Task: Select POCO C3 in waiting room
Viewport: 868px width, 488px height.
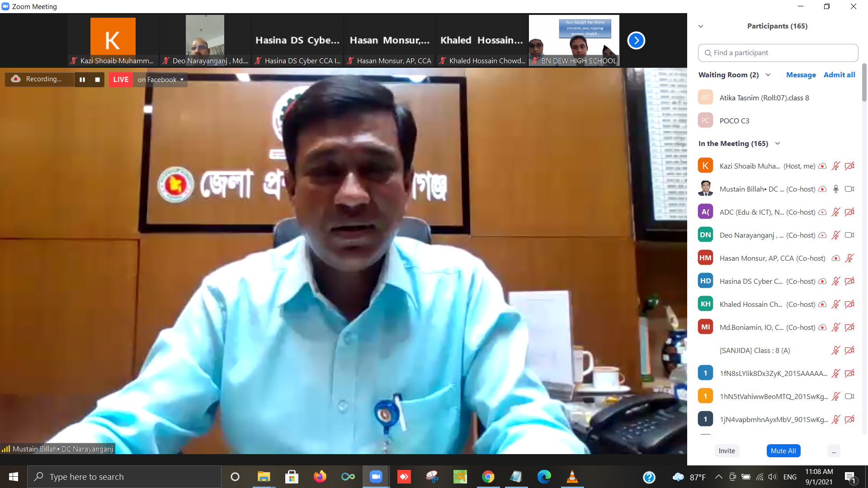Action: point(778,121)
